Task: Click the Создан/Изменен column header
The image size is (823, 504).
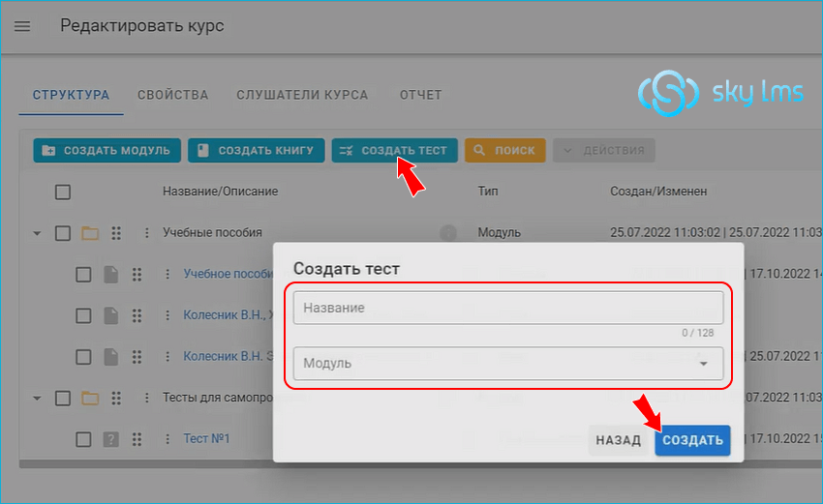Action: pos(658,192)
